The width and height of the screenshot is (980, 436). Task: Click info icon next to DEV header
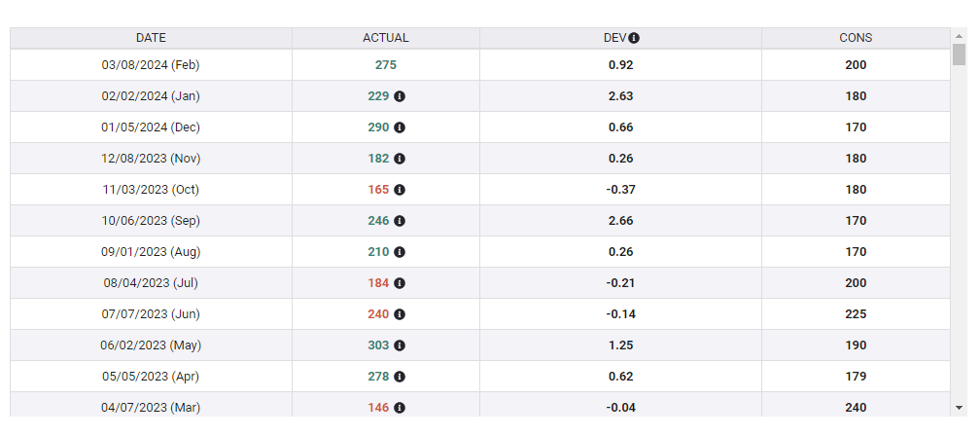click(634, 38)
